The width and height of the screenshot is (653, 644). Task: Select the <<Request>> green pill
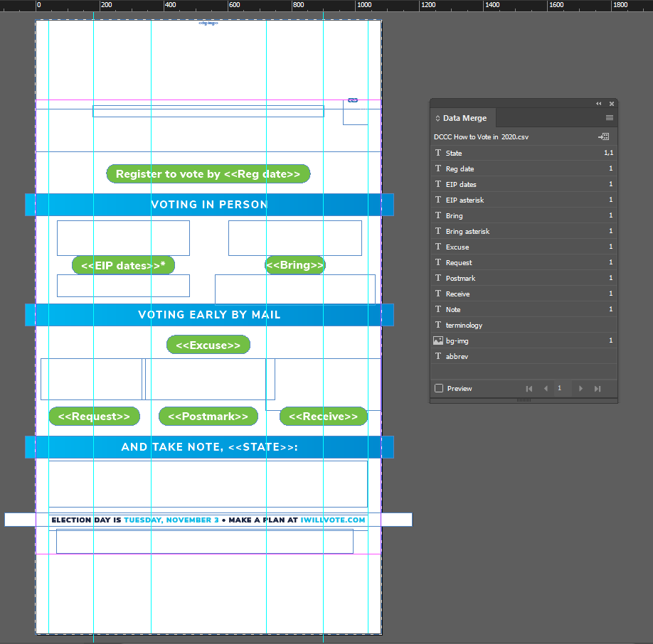tap(94, 417)
